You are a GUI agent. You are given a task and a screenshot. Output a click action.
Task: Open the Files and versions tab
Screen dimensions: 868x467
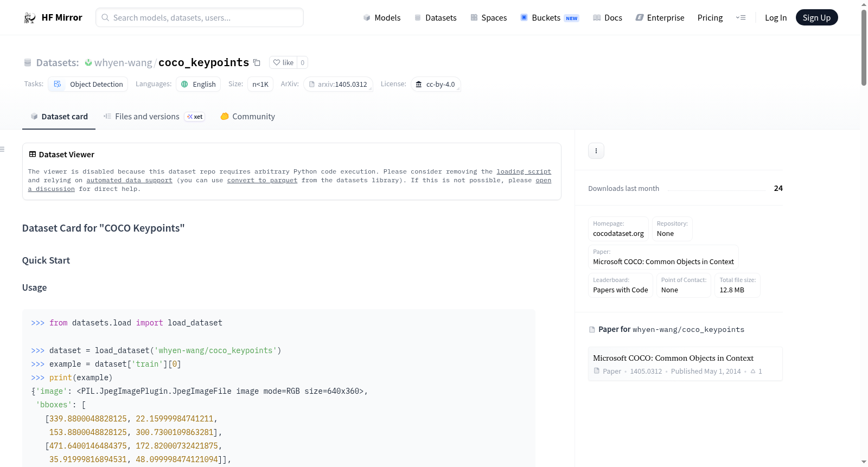(154, 117)
